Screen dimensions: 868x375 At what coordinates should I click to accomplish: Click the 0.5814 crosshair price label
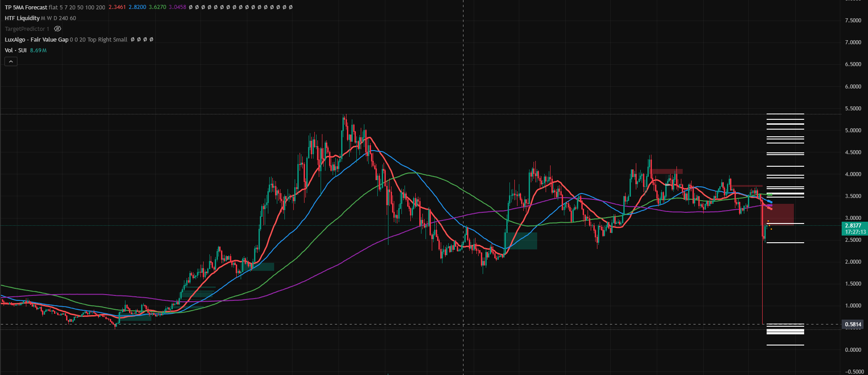pos(853,324)
